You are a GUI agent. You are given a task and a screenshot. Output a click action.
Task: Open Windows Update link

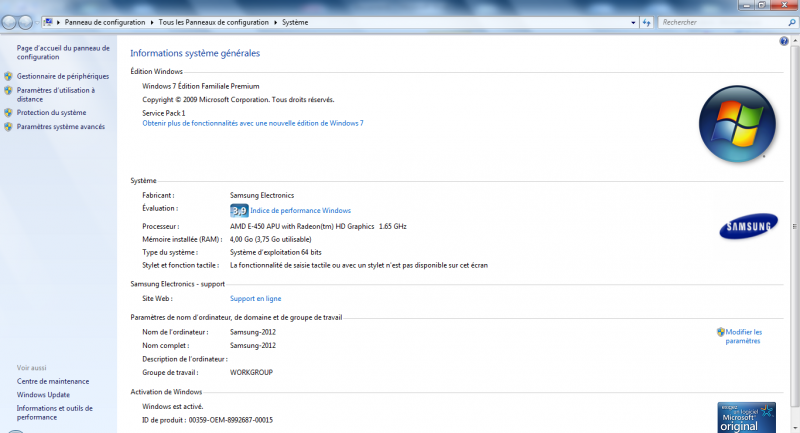pyautogui.click(x=43, y=395)
